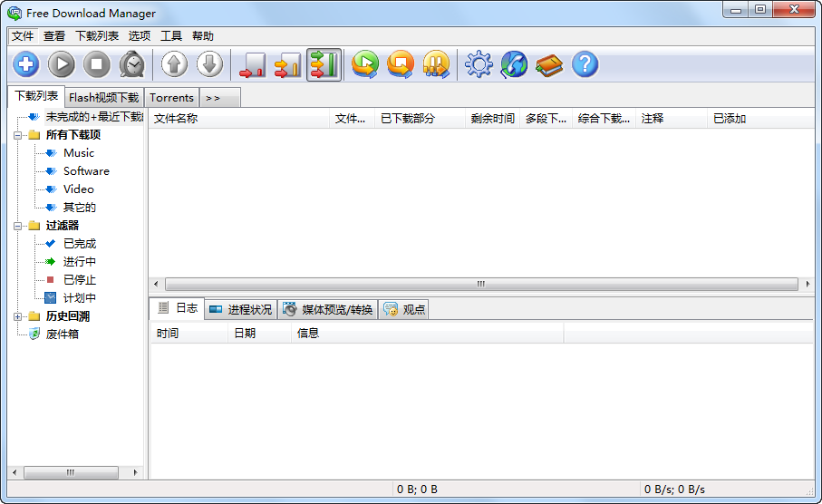Click the move download up arrow icon
Screen dimensions: 822x504
click(x=175, y=65)
